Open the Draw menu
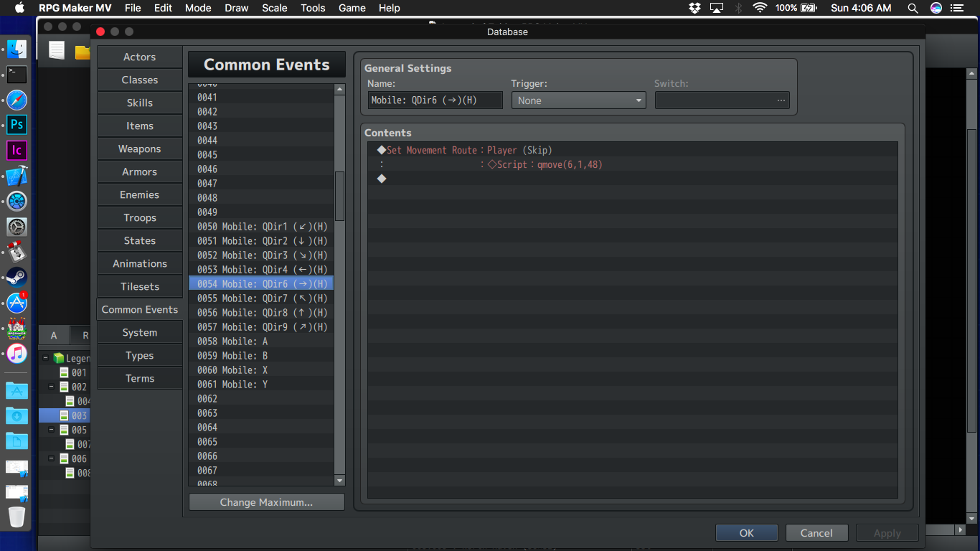 pyautogui.click(x=237, y=8)
